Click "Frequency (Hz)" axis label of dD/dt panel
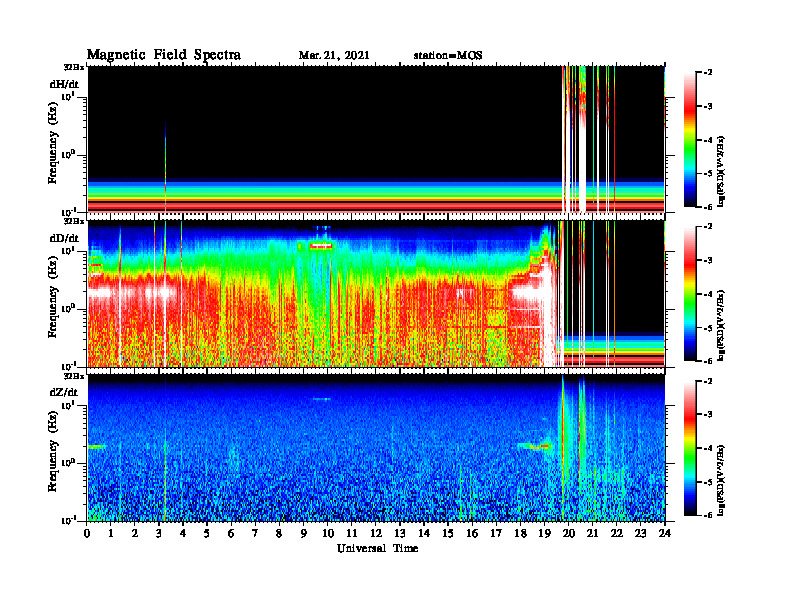Screen dimensions: 792x612 tap(53, 296)
